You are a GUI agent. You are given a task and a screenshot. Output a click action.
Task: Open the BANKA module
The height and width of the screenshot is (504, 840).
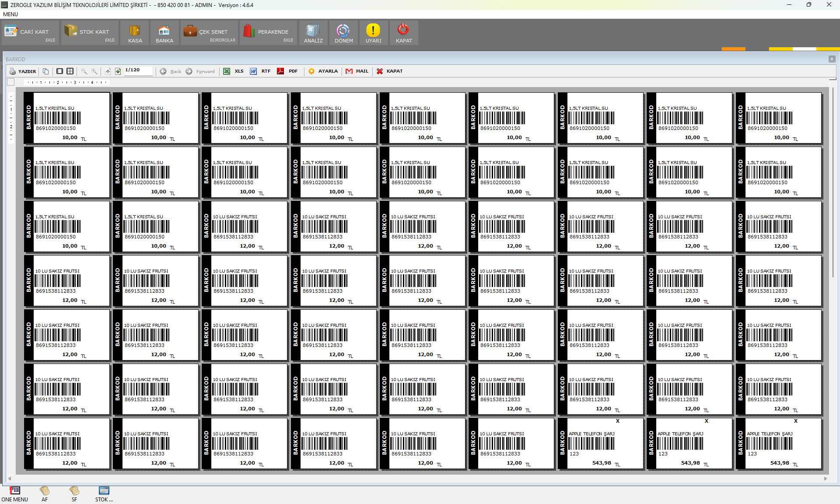[164, 33]
